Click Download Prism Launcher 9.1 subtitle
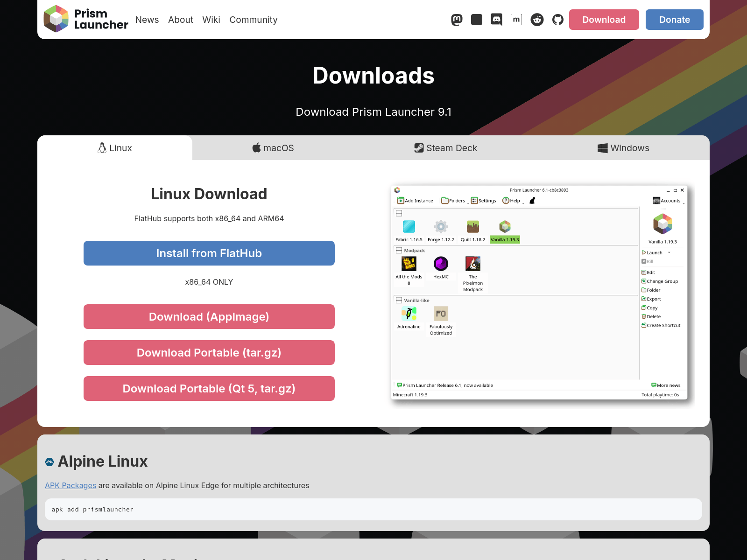 (373, 112)
